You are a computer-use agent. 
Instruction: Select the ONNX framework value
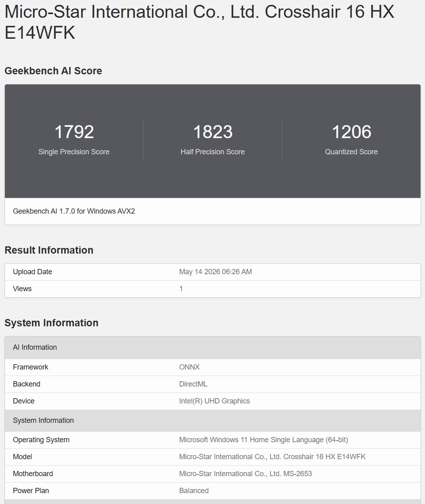pyautogui.click(x=189, y=367)
